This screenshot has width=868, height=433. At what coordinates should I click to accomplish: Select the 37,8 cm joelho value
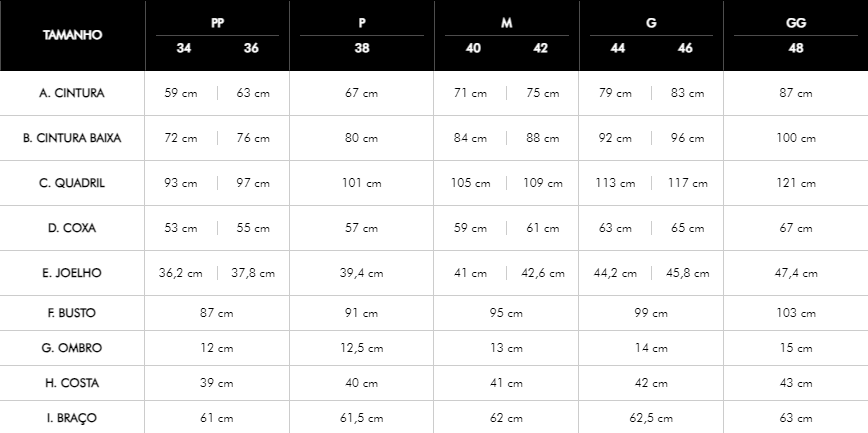click(253, 273)
